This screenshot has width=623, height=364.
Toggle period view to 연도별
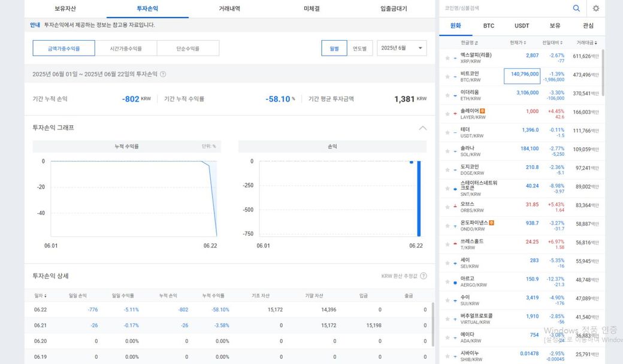pyautogui.click(x=360, y=48)
